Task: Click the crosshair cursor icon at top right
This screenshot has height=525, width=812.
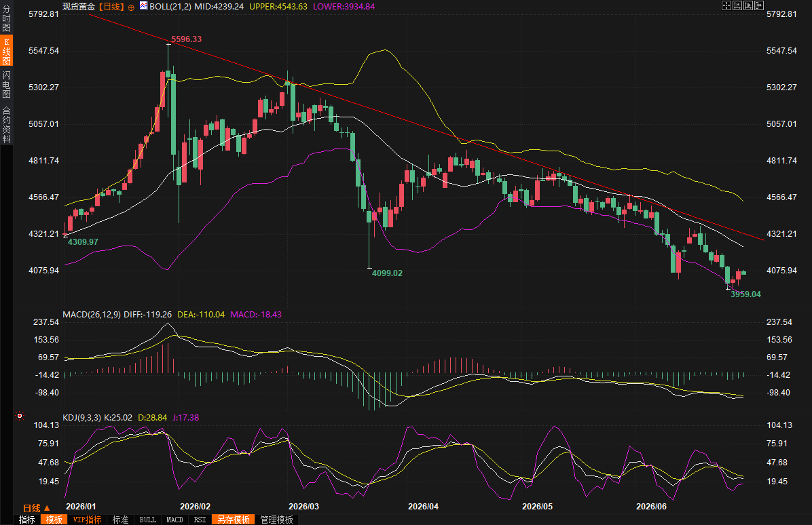Action: click(726, 5)
